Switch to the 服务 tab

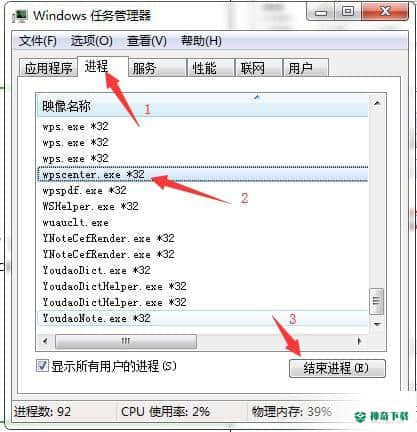point(157,68)
